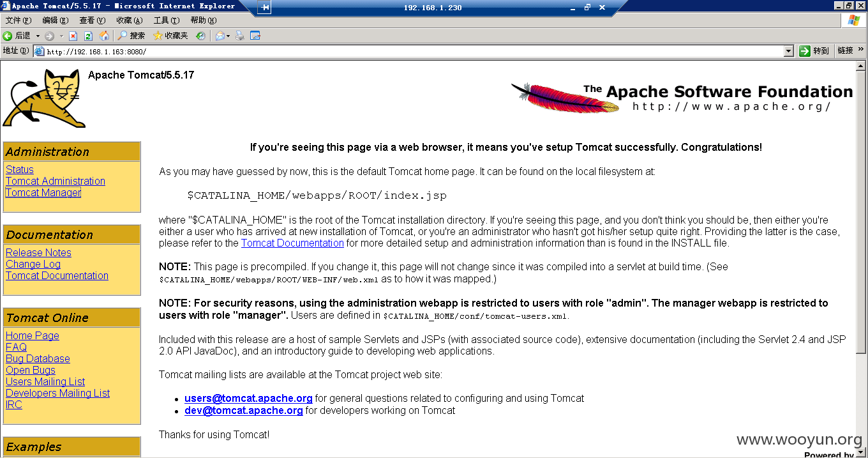
Task: Click the Examples section heading
Action: pyautogui.click(x=71, y=447)
